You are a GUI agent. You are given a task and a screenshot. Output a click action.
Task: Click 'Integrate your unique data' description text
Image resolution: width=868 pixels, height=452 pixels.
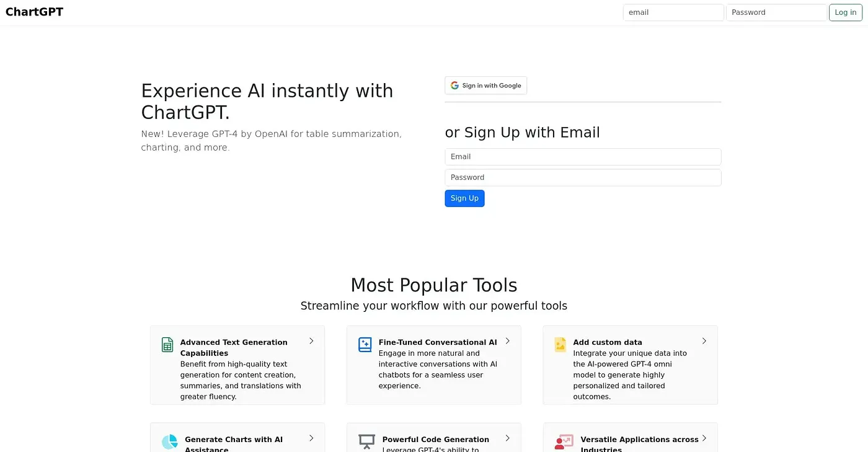pyautogui.click(x=630, y=374)
